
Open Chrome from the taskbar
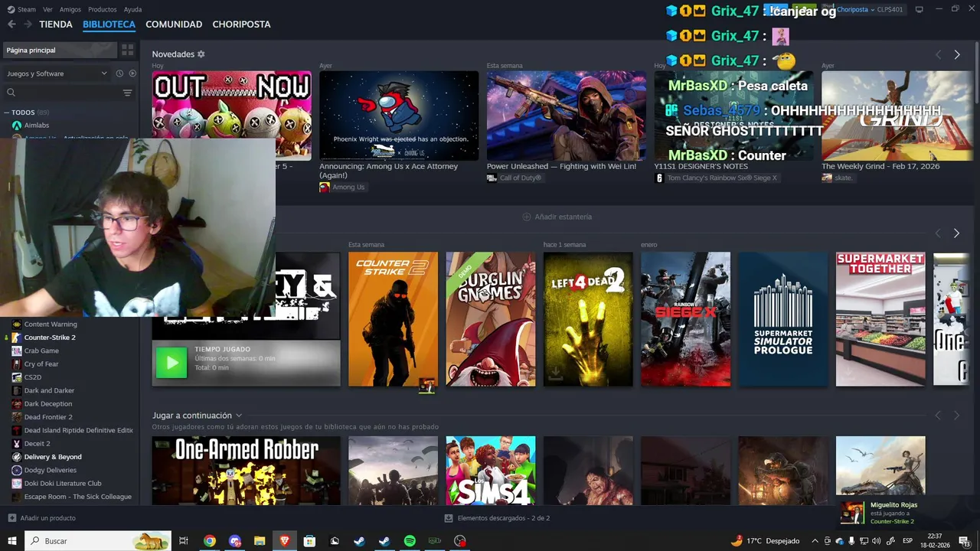click(x=209, y=541)
